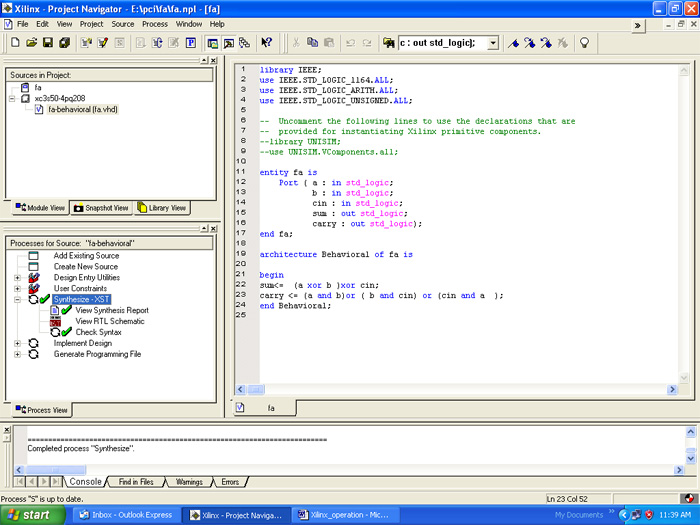Click the Undo toolbar icon
Image resolution: width=700 pixels, height=525 pixels.
(350, 43)
